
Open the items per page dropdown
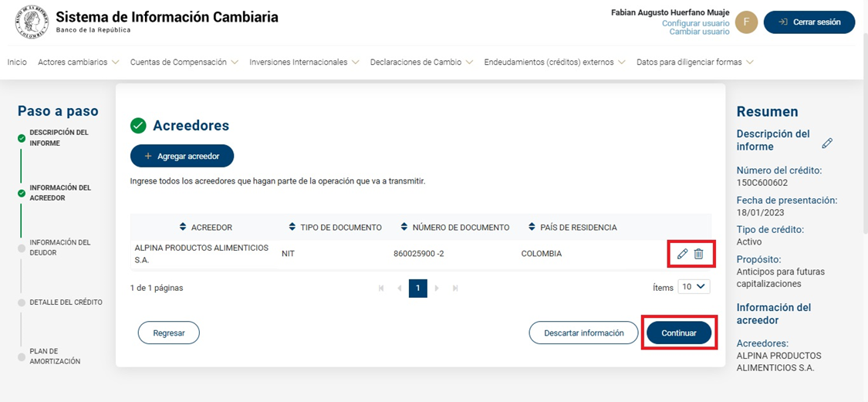(x=694, y=287)
